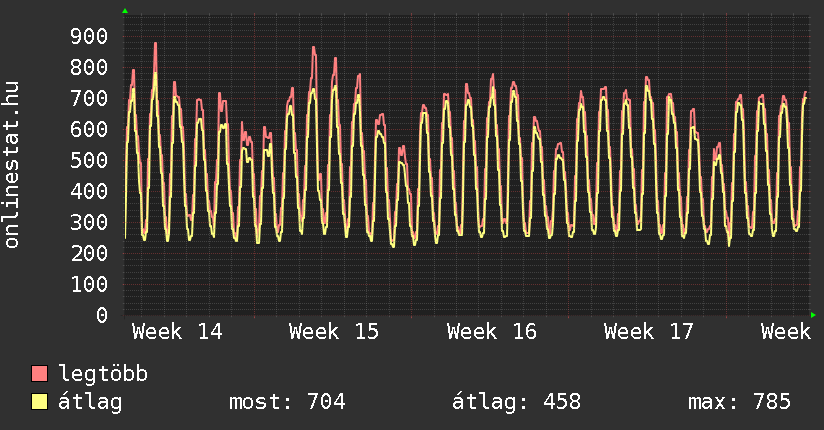Click the 0 y-axis label
The image size is (824, 430).
102,316
